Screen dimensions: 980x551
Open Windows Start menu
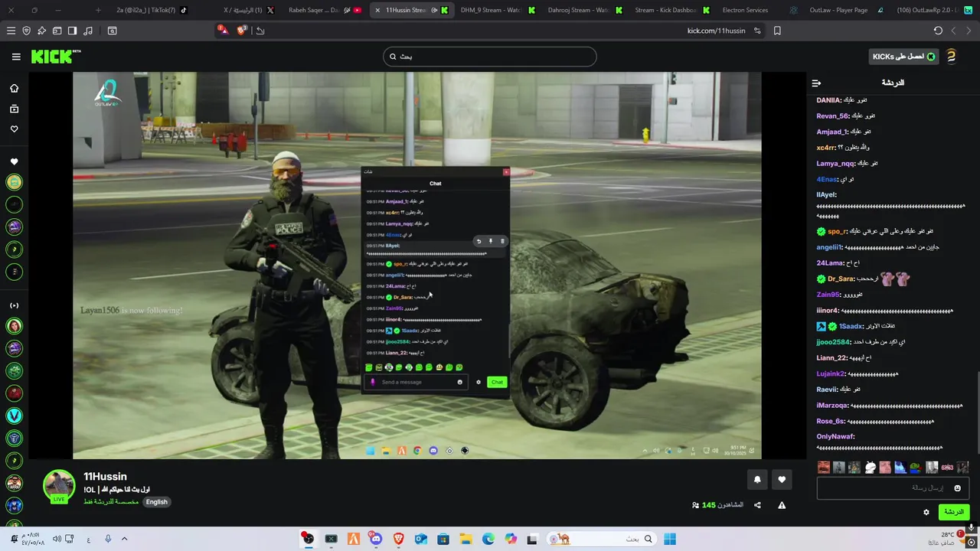pos(670,539)
